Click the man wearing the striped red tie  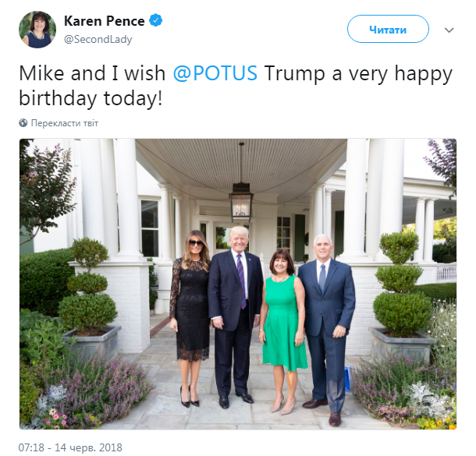[235, 312]
